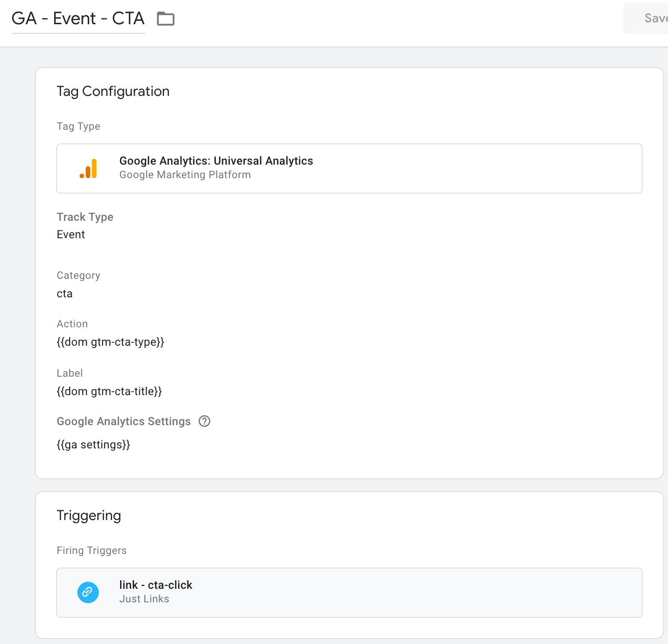Click the Firing Triggers label
This screenshot has width=668, height=644.
pos(91,551)
